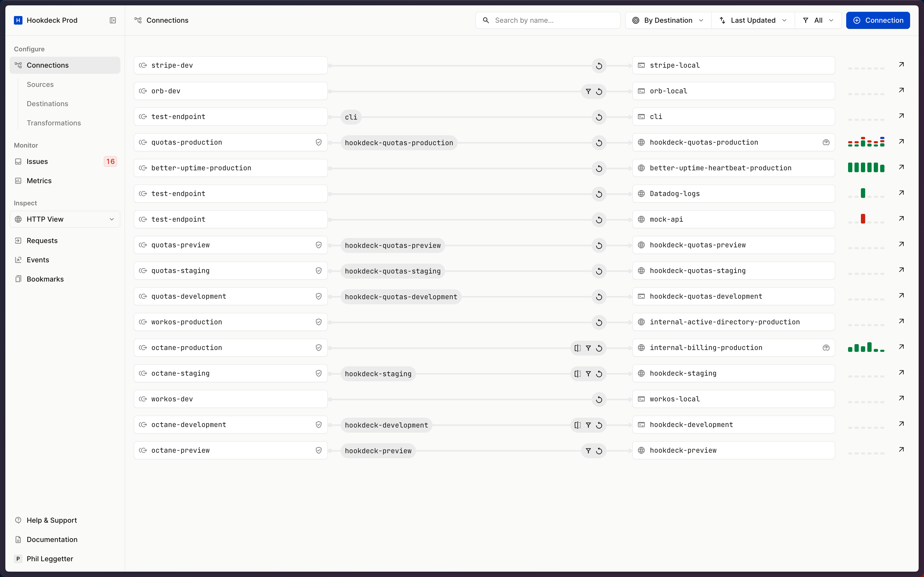Open the All status filter dropdown
This screenshot has width=924, height=577.
point(818,20)
